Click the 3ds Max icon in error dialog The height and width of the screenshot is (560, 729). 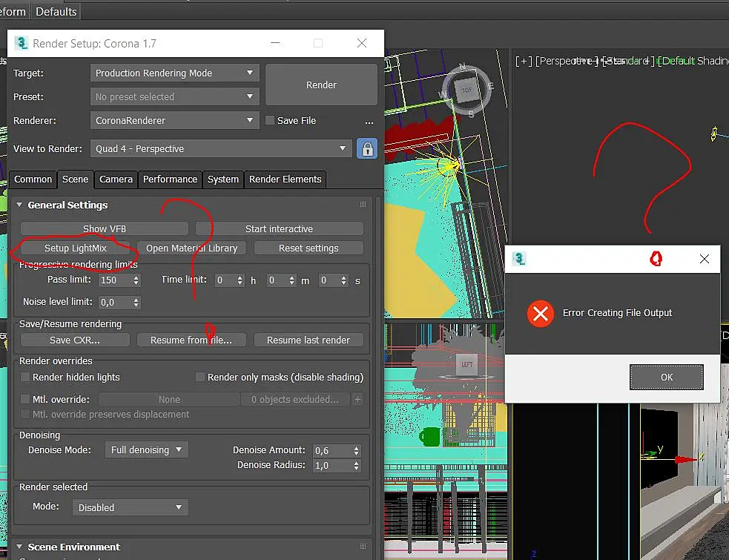[x=519, y=259]
